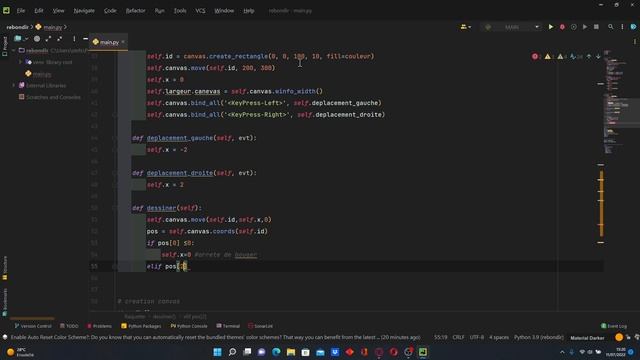Expand the venv library root folder

tap(21, 62)
